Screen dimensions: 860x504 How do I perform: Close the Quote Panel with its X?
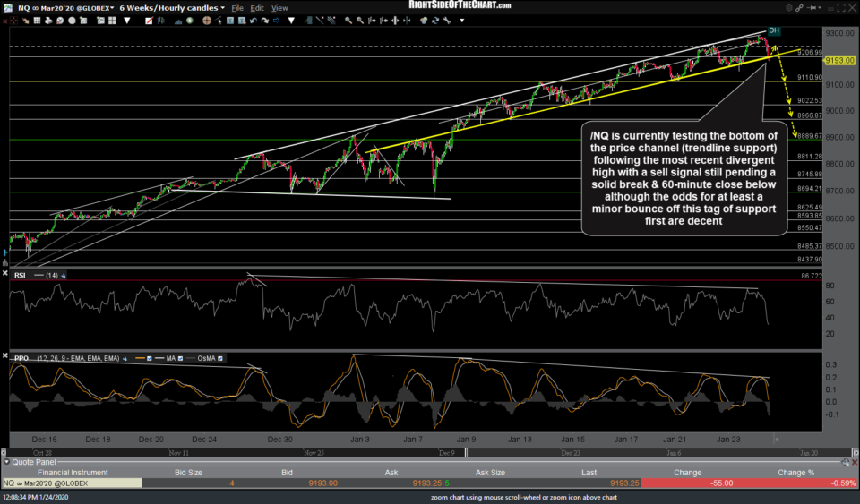tap(854, 462)
